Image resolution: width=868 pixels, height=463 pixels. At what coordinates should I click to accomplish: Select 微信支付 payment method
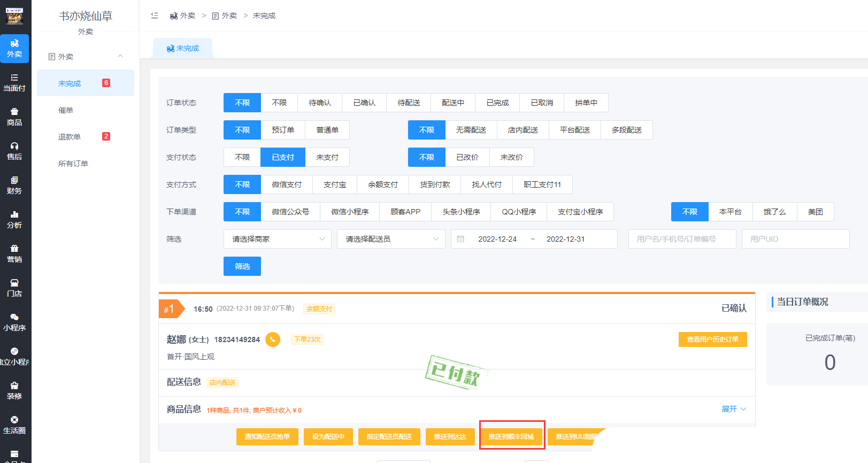tap(287, 184)
